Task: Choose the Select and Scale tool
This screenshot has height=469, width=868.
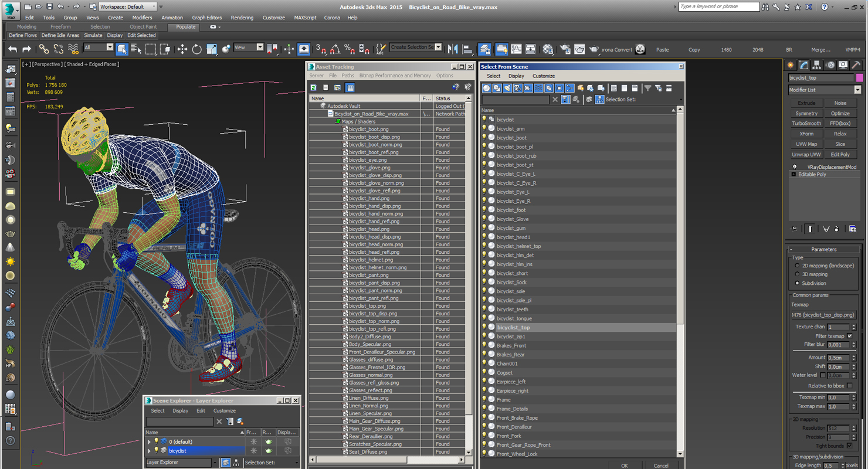Action: [212, 49]
